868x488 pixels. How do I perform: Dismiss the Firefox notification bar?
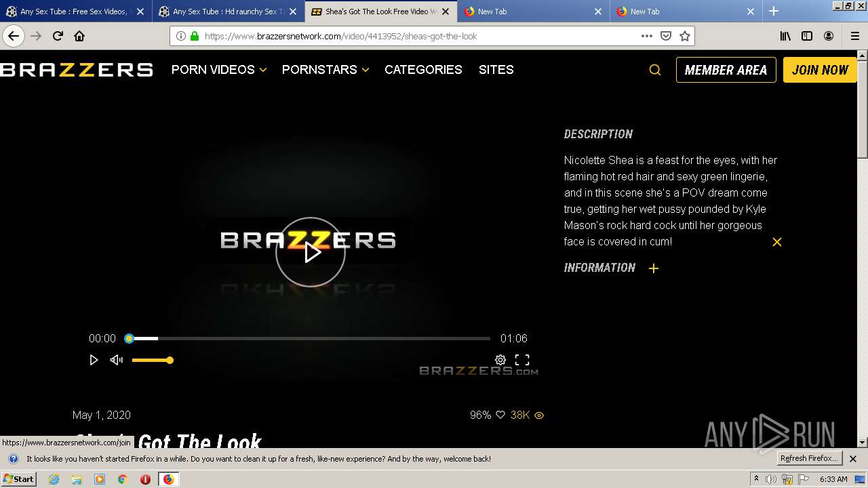point(853,459)
